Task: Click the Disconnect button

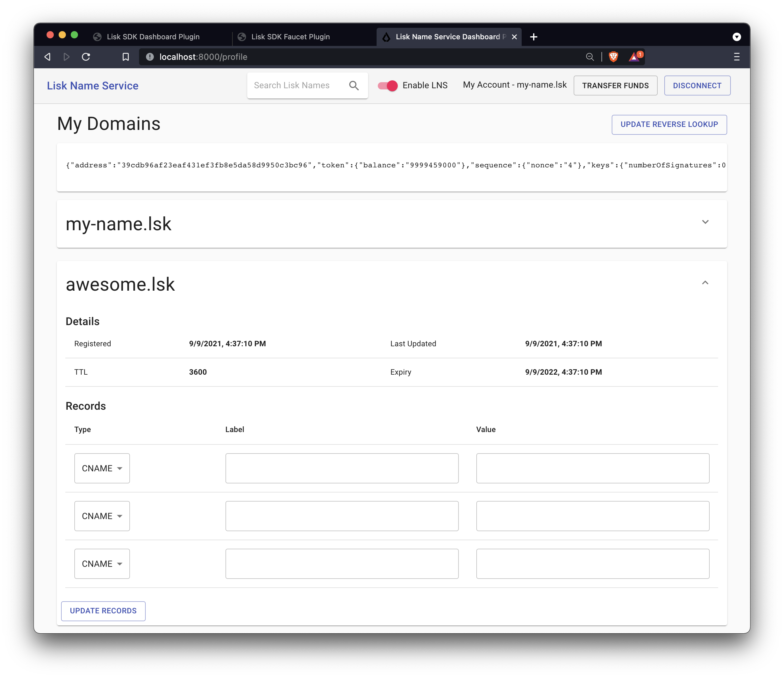Action: (x=697, y=86)
